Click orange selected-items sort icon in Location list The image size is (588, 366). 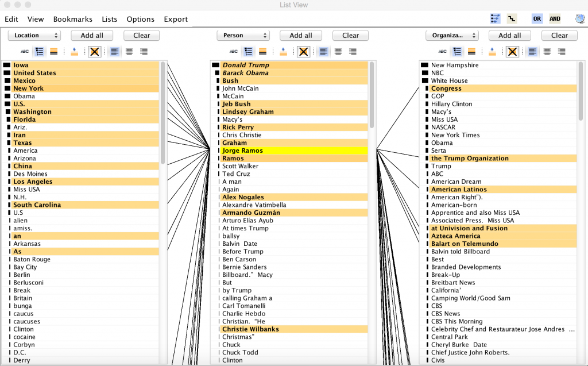53,52
